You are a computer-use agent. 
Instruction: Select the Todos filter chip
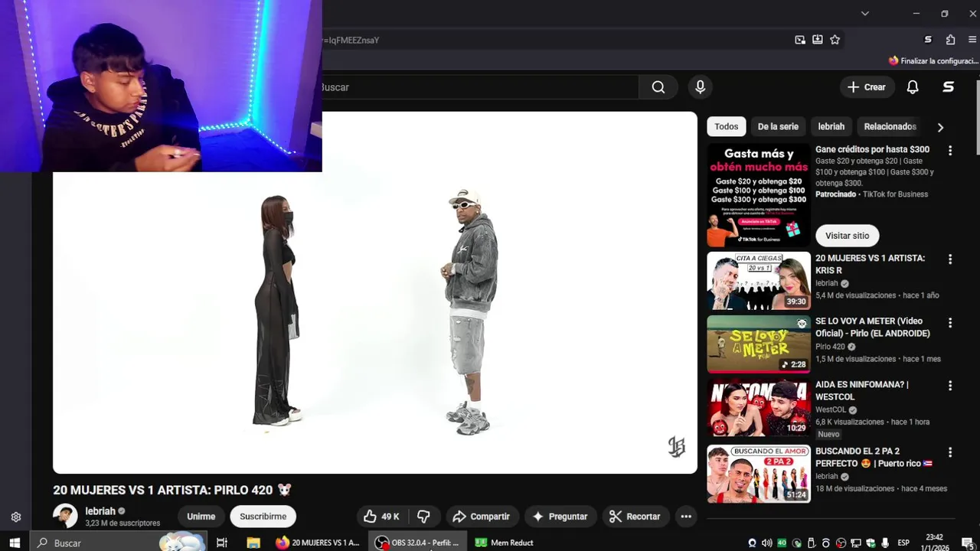click(x=727, y=127)
